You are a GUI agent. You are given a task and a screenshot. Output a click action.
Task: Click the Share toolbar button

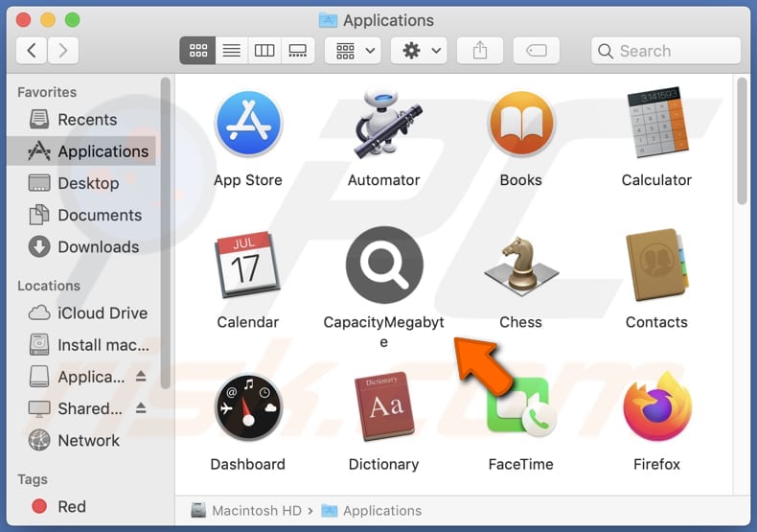[x=480, y=50]
